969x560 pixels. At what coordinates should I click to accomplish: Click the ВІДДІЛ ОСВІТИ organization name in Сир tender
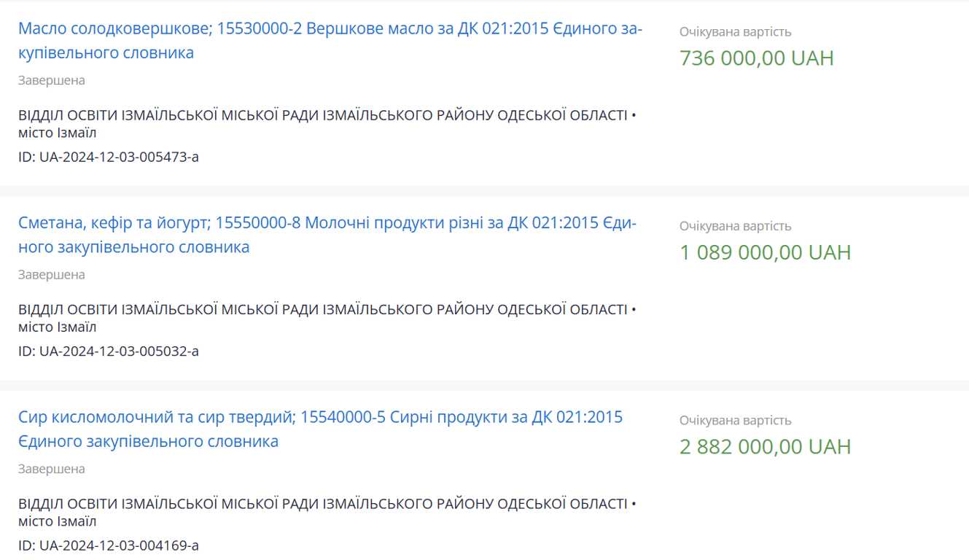(x=322, y=504)
